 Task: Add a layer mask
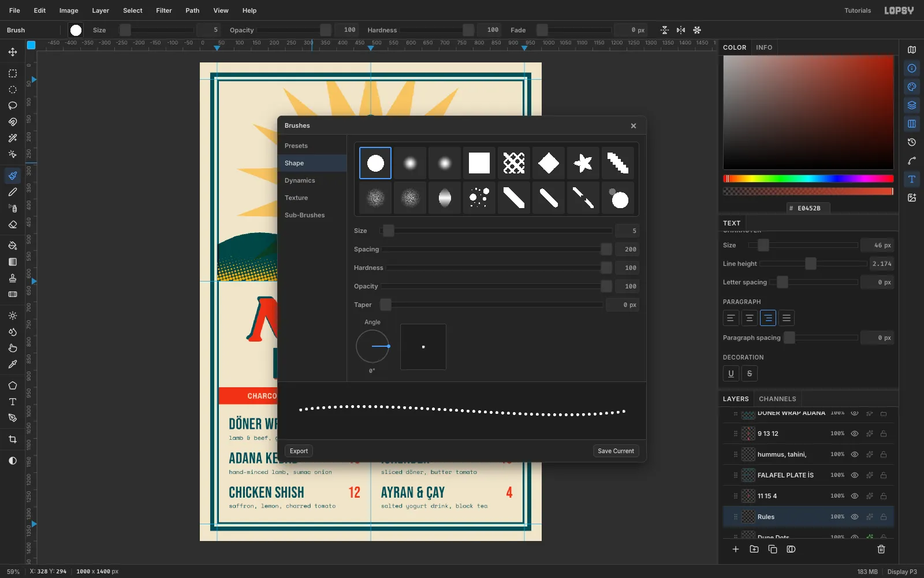click(x=791, y=549)
